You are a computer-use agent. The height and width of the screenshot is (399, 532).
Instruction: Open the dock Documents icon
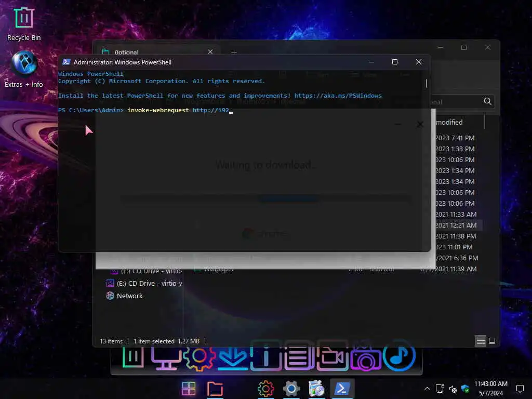(x=299, y=356)
